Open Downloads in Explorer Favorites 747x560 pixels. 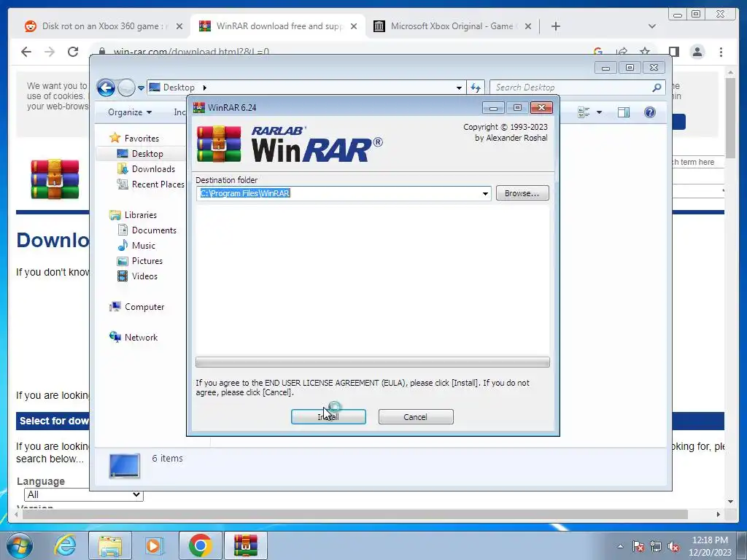tap(153, 169)
